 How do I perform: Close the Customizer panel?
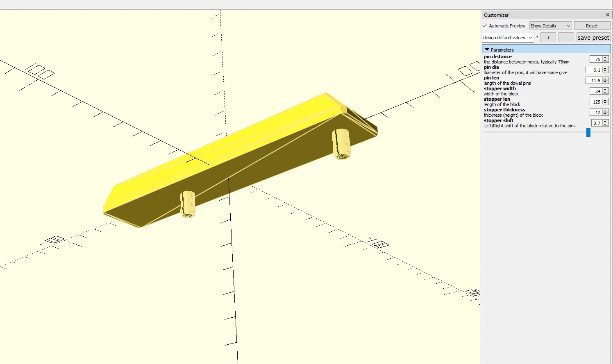point(607,15)
